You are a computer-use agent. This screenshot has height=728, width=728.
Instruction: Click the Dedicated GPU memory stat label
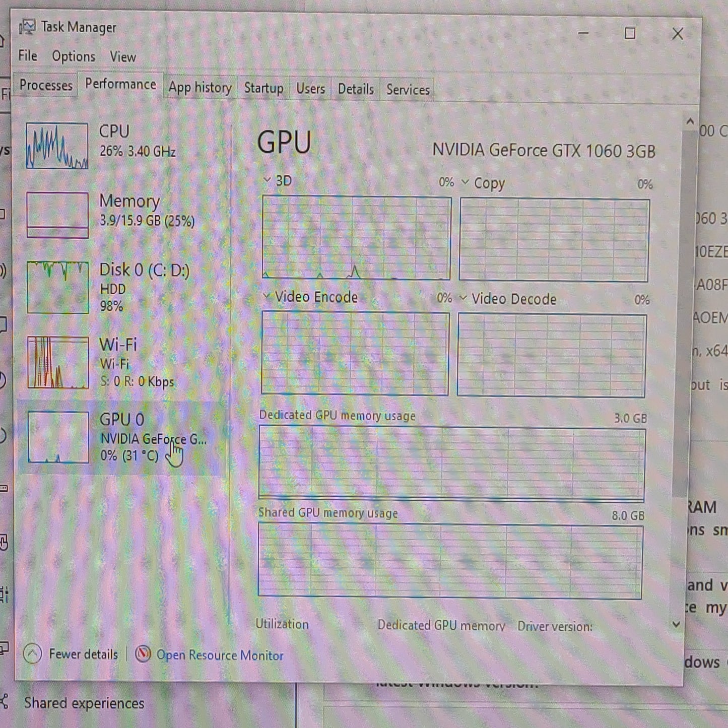coord(441,626)
